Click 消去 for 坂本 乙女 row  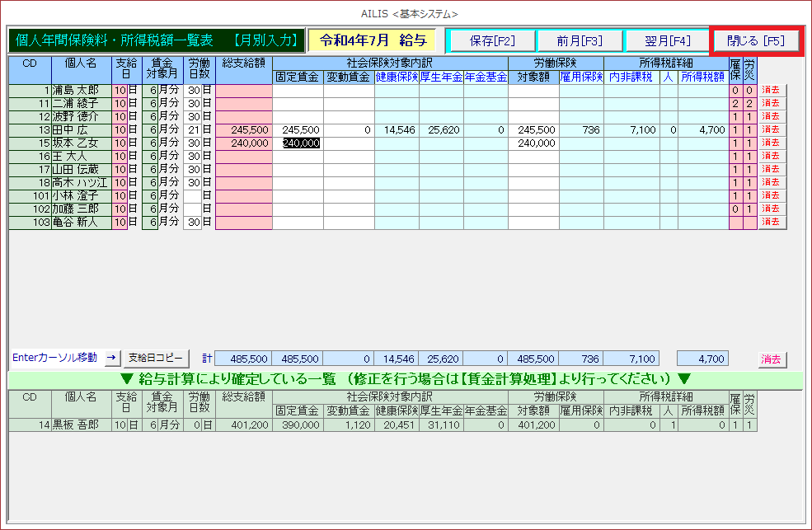coord(772,143)
